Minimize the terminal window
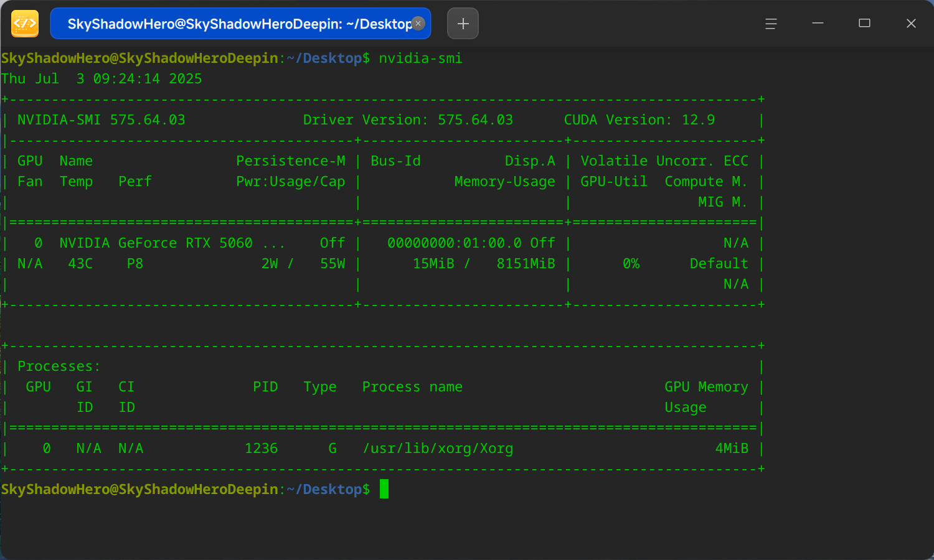Viewport: 934px width, 560px height. coord(818,24)
